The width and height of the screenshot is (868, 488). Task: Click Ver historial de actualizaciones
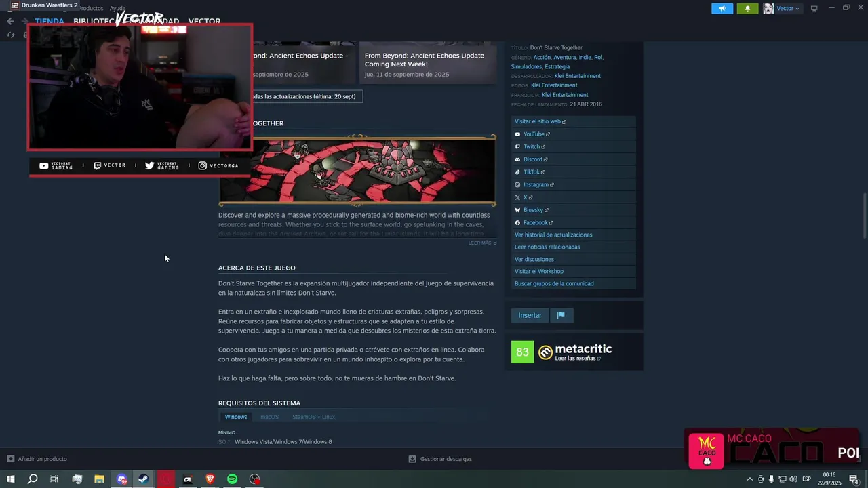point(574,235)
